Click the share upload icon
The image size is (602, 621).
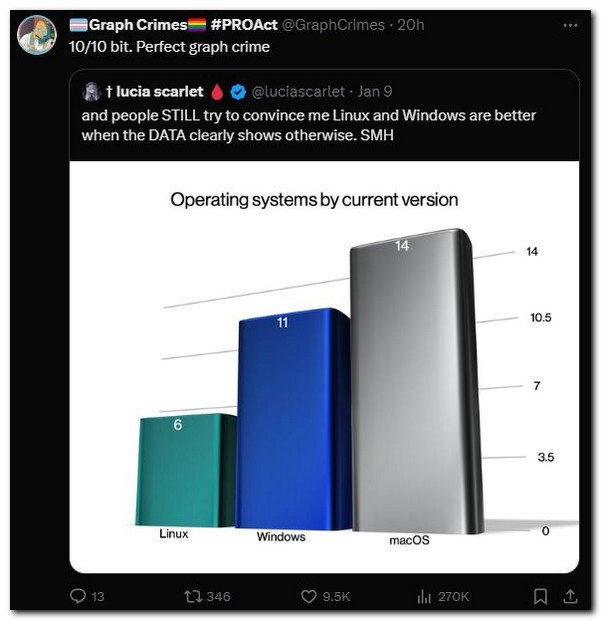[570, 596]
